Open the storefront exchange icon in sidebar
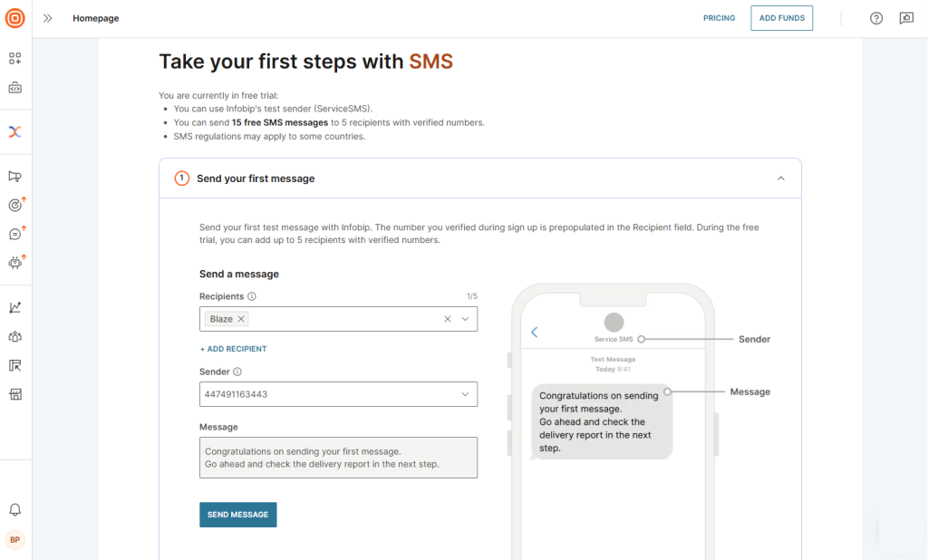Screen dimensions: 928x560 pyautogui.click(x=14, y=394)
